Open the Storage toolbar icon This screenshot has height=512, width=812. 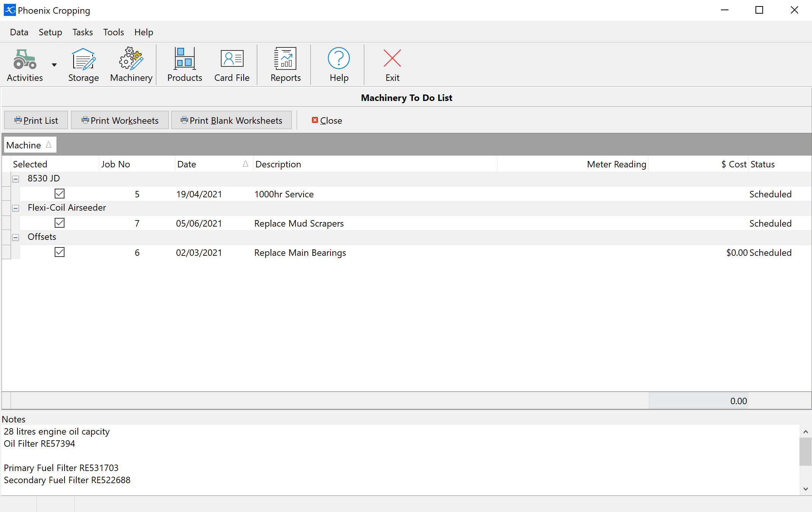coord(83,65)
